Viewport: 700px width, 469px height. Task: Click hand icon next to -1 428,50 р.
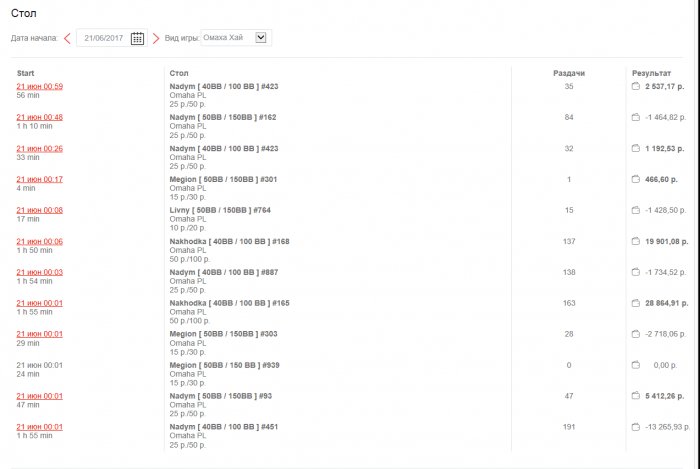636,210
